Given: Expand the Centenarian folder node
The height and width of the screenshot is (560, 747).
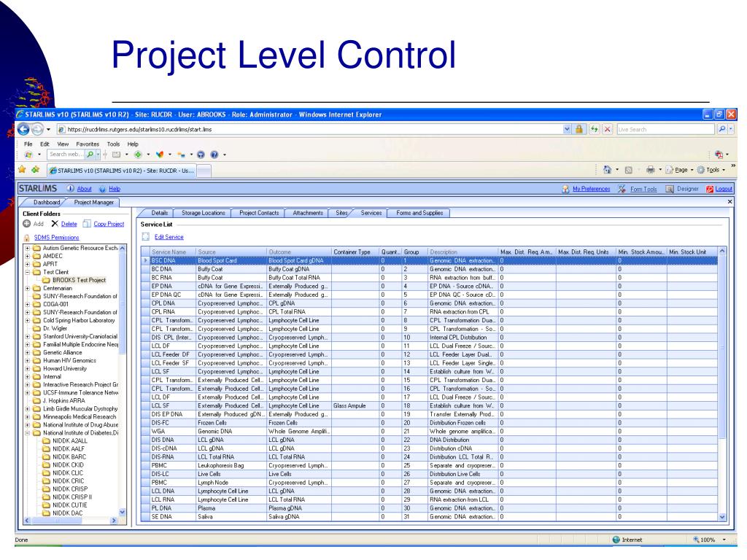Looking at the screenshot, I should pos(28,288).
